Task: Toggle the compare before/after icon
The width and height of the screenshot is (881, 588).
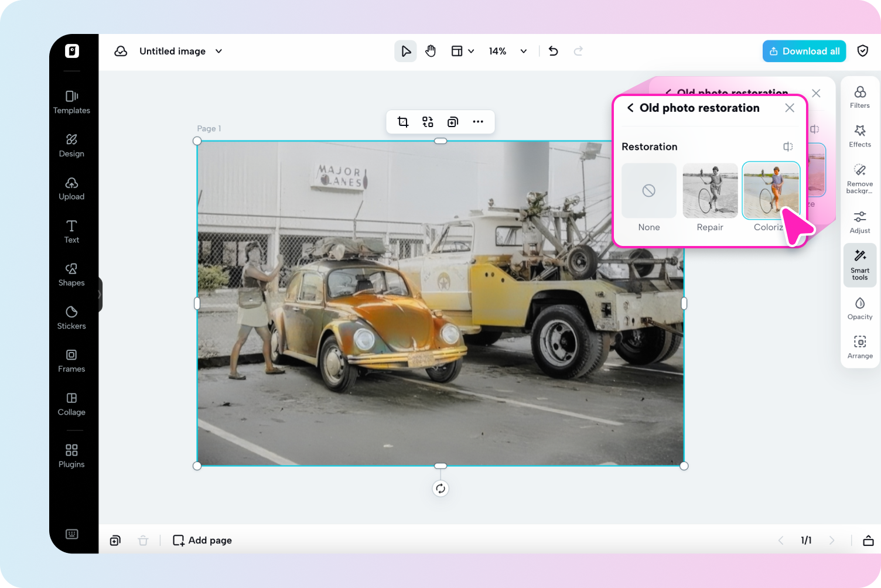Action: point(788,146)
